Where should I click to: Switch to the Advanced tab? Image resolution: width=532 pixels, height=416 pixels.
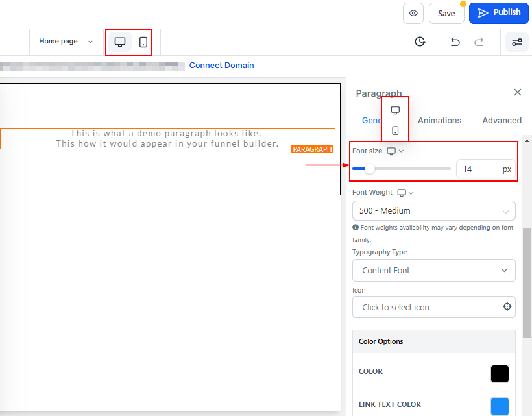[x=502, y=120]
